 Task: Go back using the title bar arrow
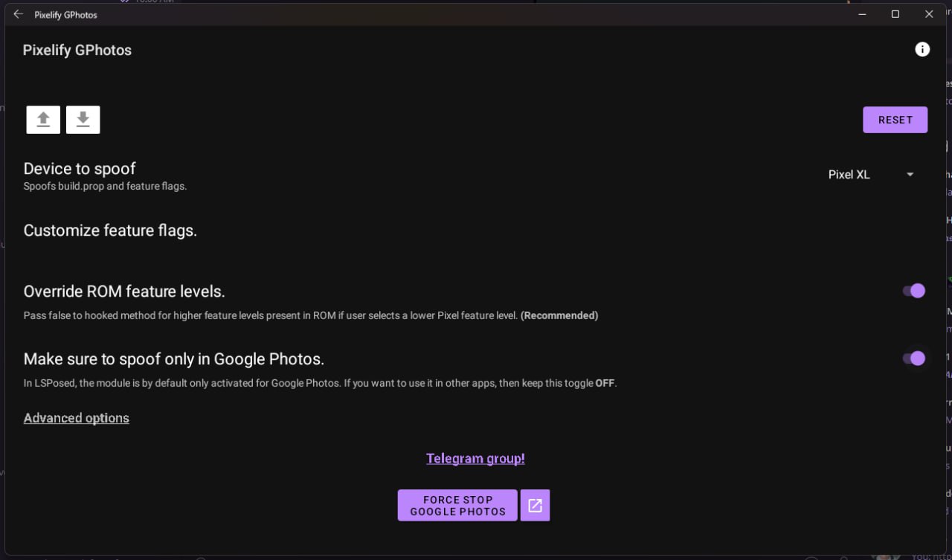[19, 14]
